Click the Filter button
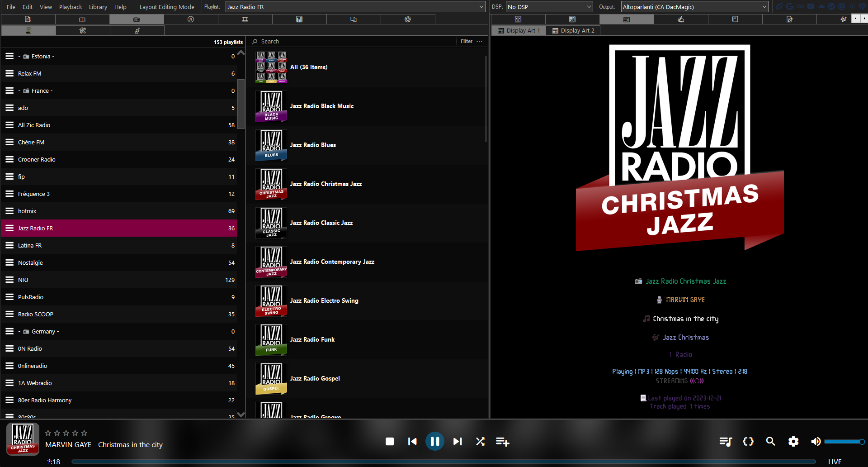Screen dimensions: 868x467 pyautogui.click(x=467, y=41)
